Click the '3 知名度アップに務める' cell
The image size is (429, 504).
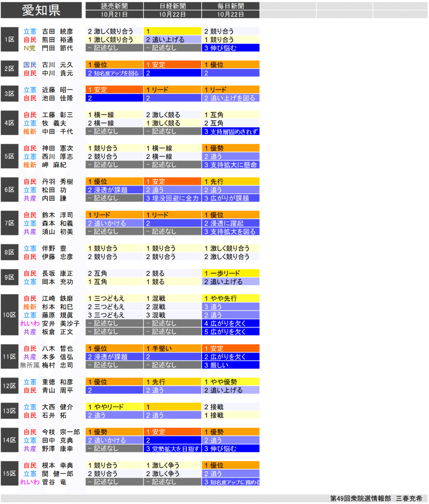coord(231,482)
